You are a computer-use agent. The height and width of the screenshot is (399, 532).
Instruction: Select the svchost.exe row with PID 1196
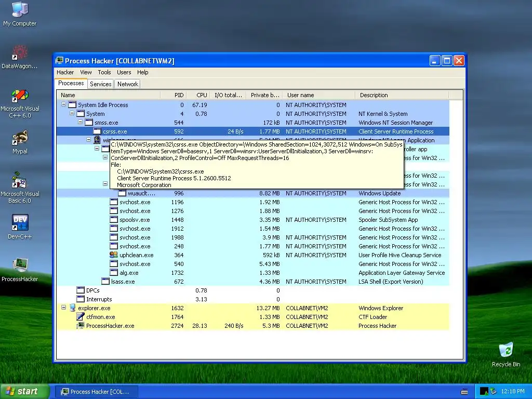253,202
